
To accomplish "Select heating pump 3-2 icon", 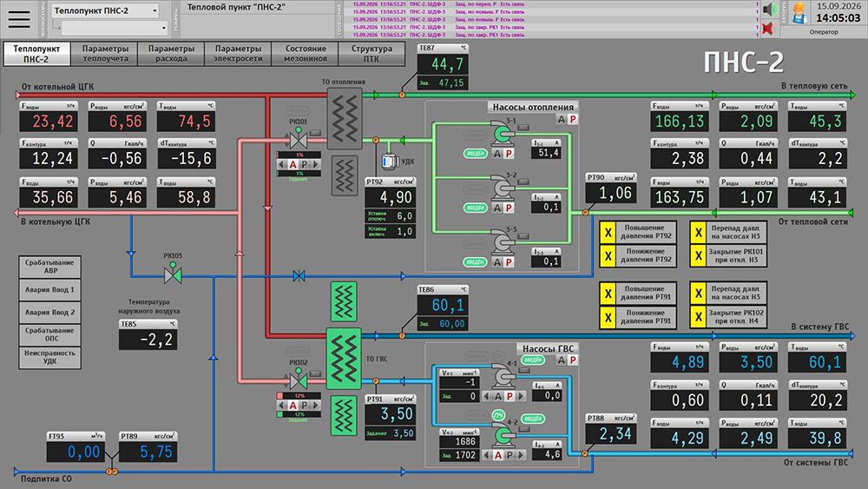I will (x=502, y=188).
